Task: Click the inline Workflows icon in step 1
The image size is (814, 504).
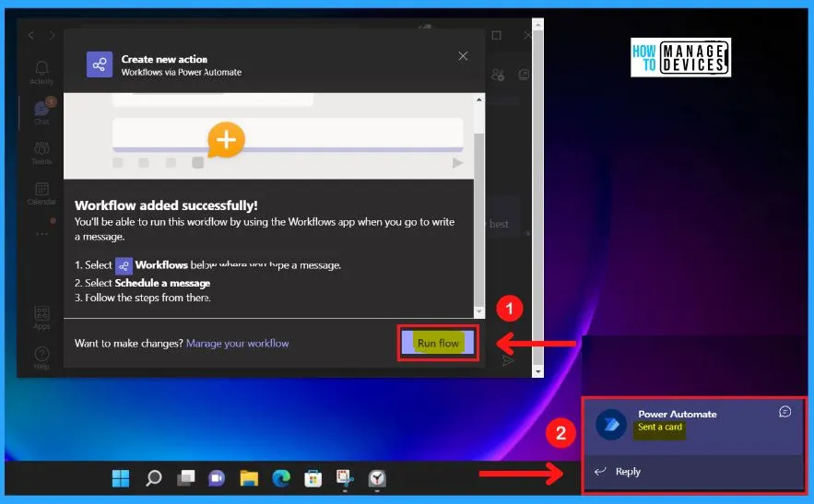Action: [124, 265]
